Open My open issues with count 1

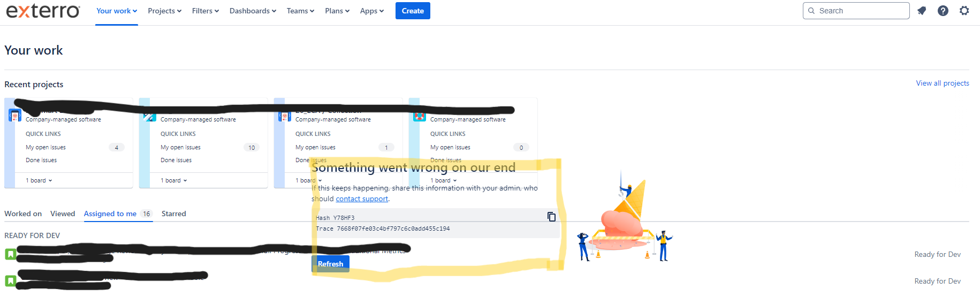point(345,147)
